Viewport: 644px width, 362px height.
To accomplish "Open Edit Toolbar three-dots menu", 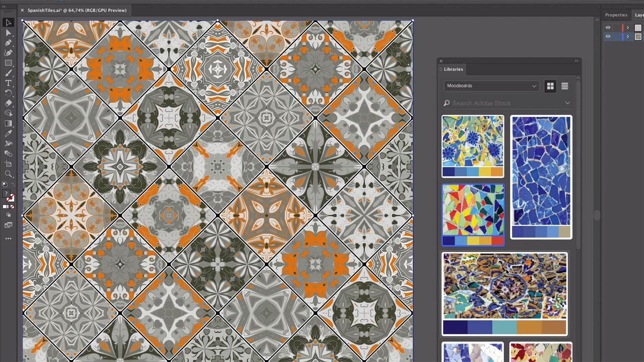I will pyautogui.click(x=8, y=239).
